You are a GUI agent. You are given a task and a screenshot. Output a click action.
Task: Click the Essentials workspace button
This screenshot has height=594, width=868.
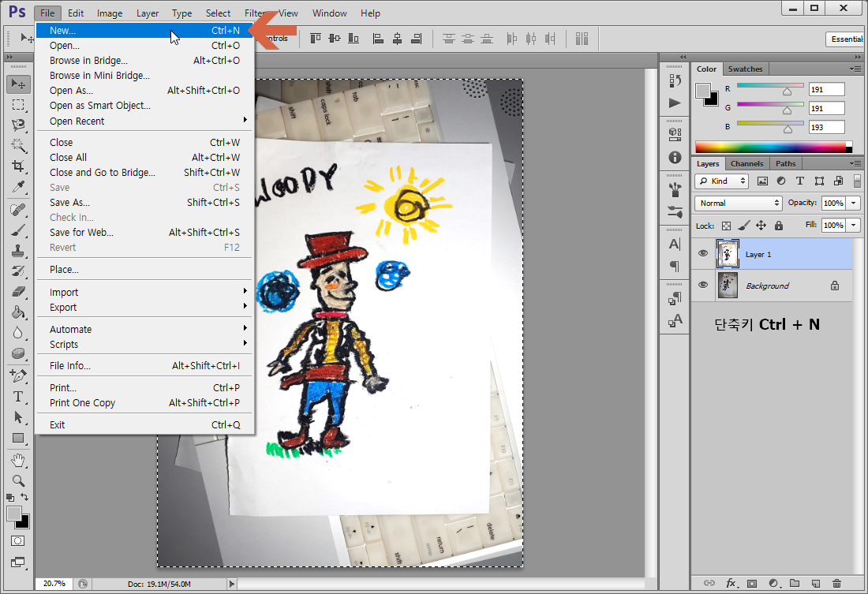[x=845, y=39]
